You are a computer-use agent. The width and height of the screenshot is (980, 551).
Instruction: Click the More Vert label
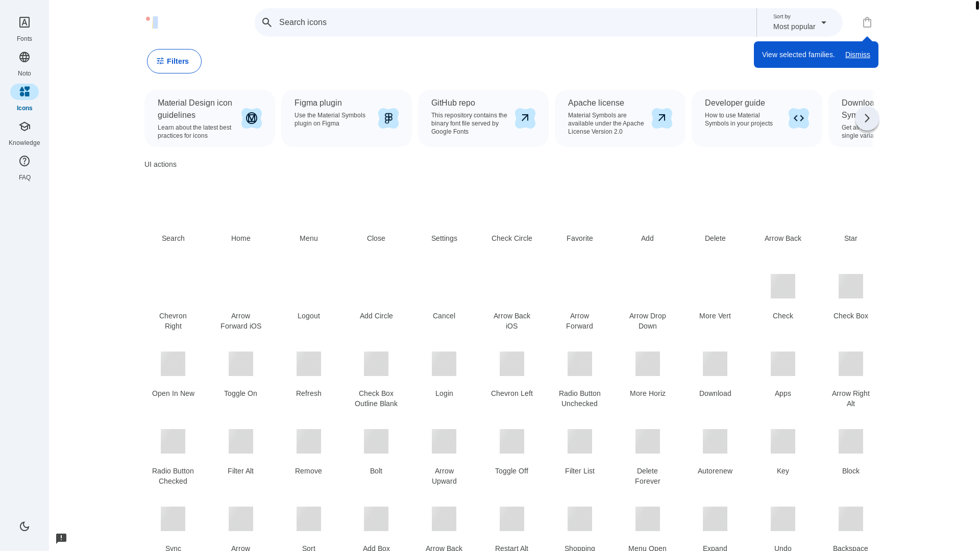[x=715, y=316]
